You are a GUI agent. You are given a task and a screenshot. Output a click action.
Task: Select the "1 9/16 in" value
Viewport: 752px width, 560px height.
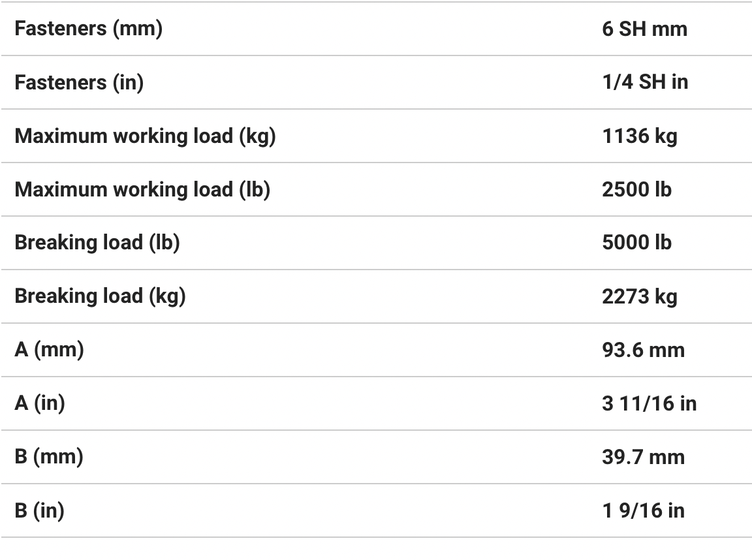[x=643, y=510]
